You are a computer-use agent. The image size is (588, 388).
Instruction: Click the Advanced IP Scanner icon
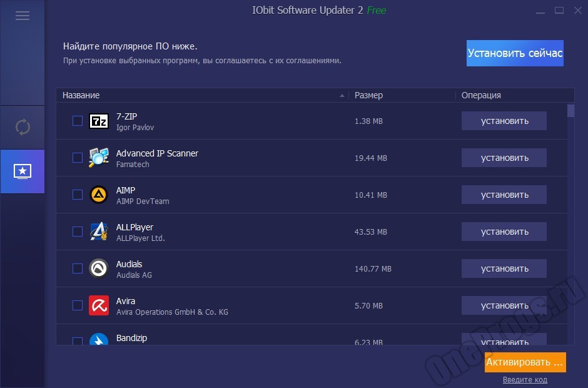(x=99, y=158)
